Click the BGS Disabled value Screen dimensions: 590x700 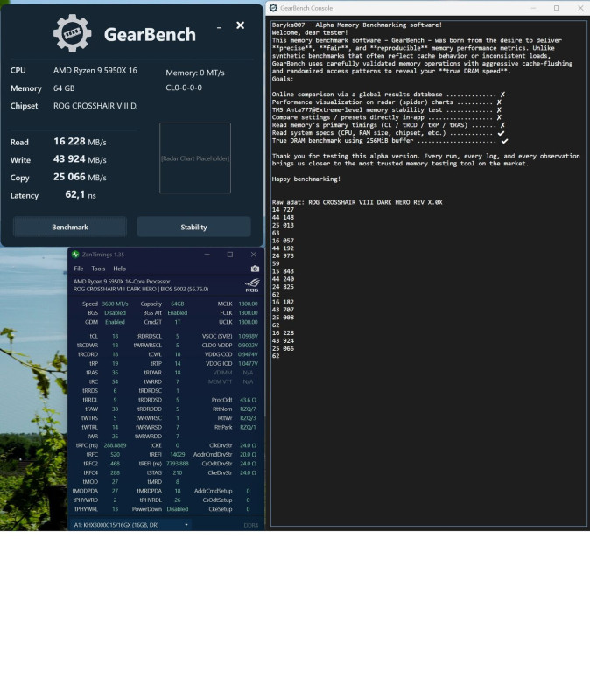(115, 313)
